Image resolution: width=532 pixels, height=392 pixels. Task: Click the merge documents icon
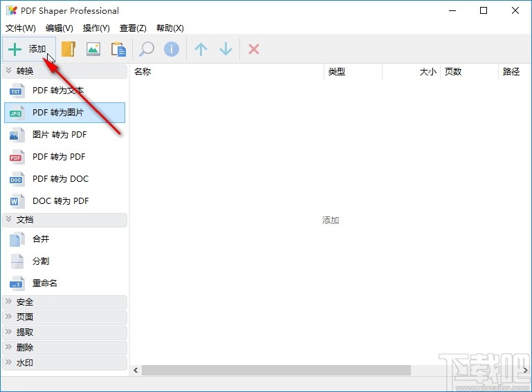coord(17,239)
